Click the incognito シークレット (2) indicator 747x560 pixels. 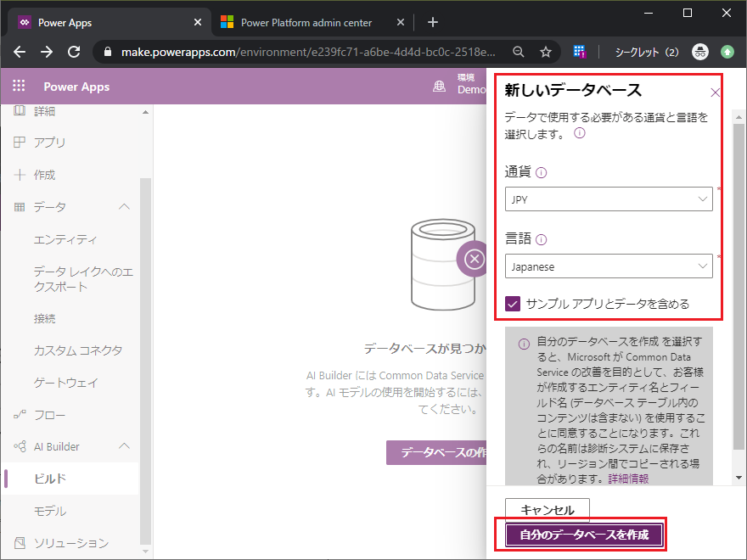click(661, 52)
